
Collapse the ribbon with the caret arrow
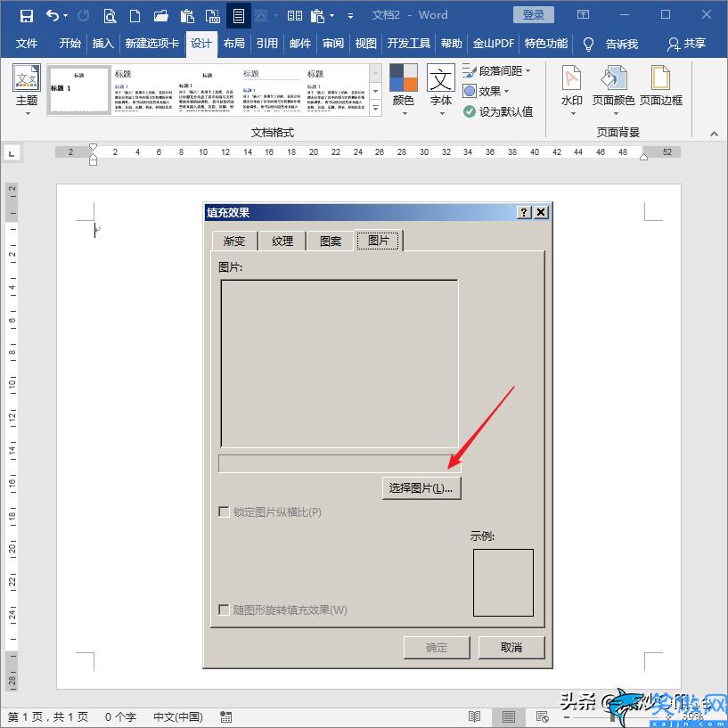pos(714,134)
